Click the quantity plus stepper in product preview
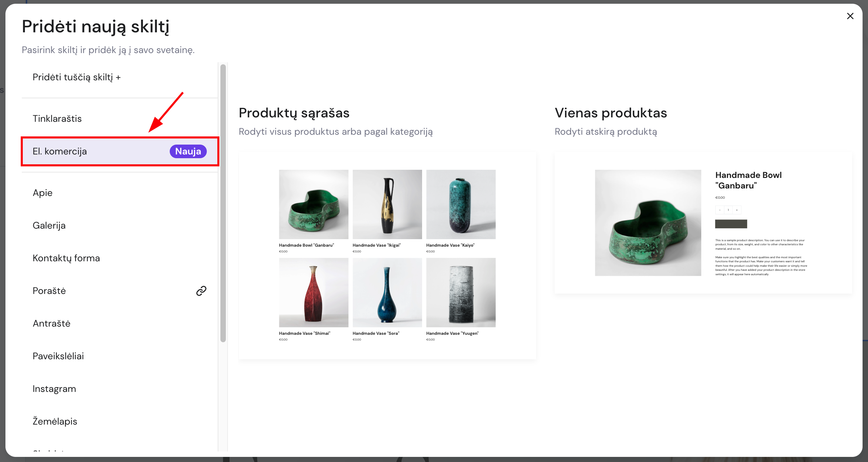 click(737, 210)
